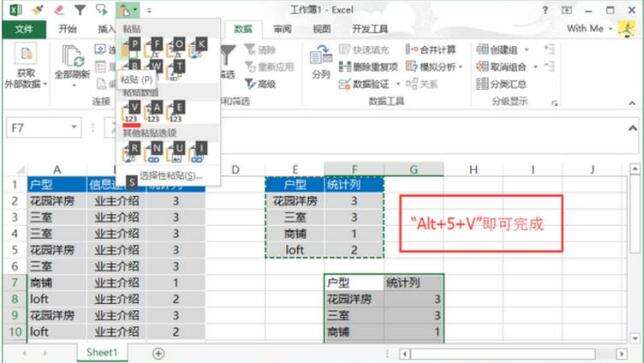Click 清除 Clear filter button
This screenshot has height=363, width=644.
point(261,50)
